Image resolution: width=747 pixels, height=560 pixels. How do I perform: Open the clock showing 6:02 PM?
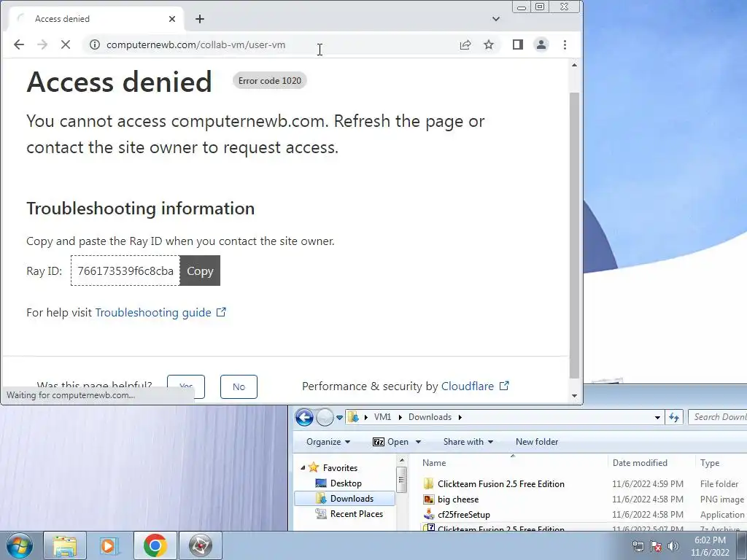710,545
